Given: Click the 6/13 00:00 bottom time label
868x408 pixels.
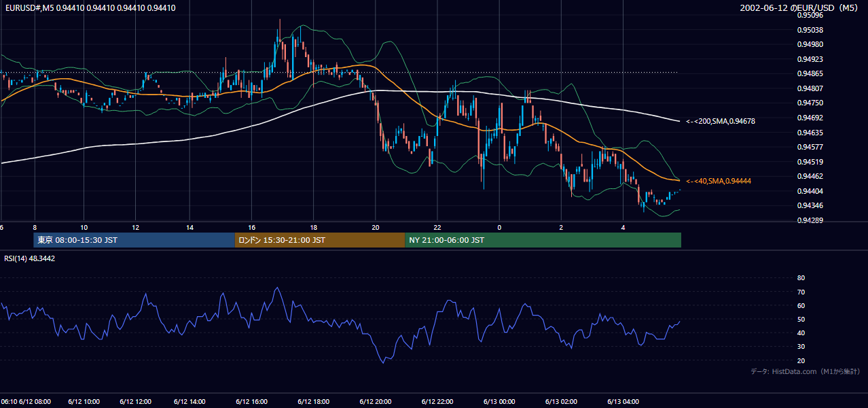Looking at the screenshot, I should 499,402.
